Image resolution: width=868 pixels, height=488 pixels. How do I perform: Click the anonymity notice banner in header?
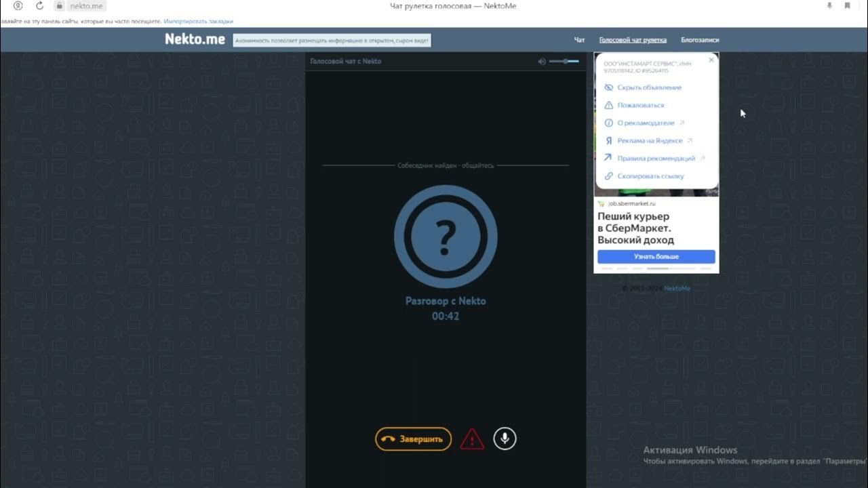(x=332, y=41)
